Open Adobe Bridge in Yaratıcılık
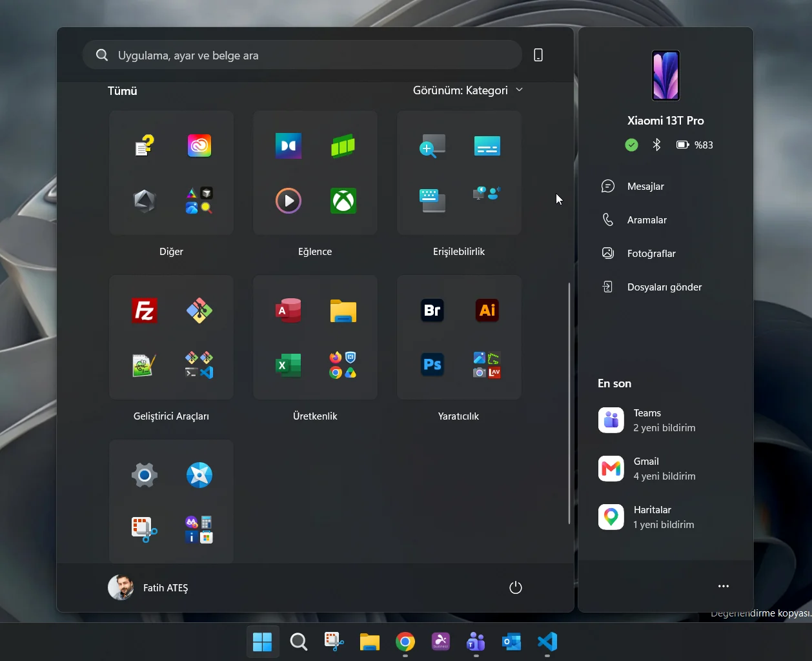 [x=432, y=310]
